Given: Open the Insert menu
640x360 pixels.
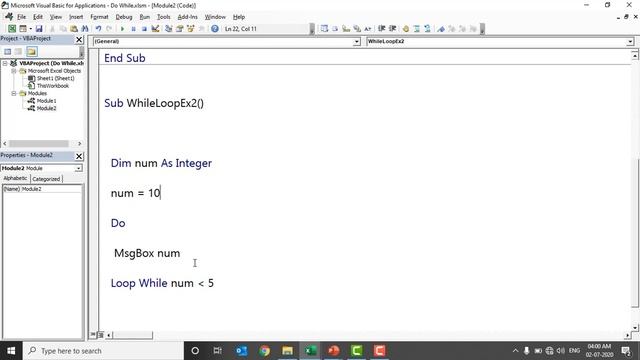Looking at the screenshot, I should (x=76, y=17).
